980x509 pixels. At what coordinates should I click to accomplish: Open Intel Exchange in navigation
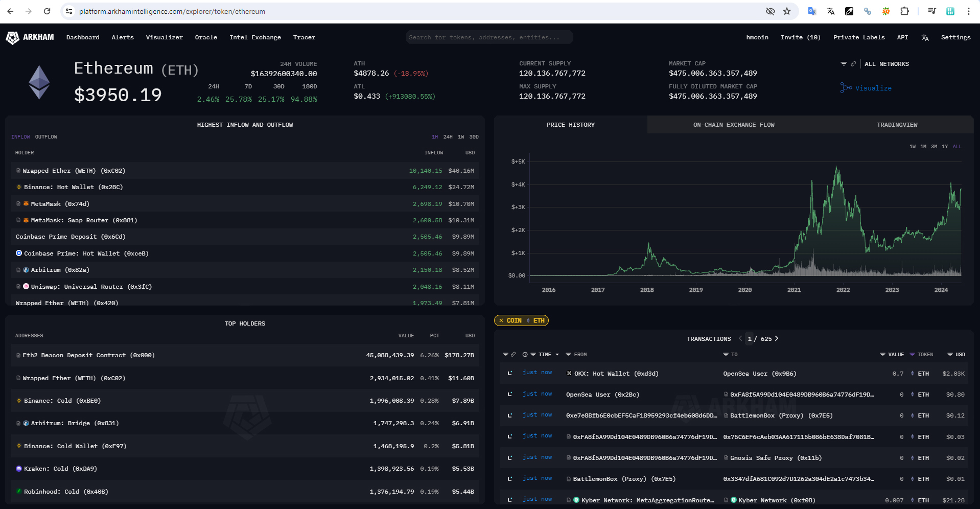tap(255, 37)
